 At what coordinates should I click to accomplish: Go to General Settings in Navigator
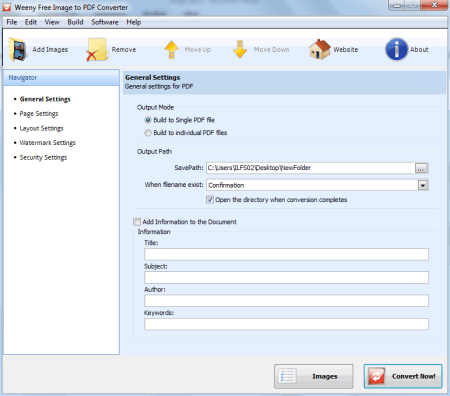click(45, 99)
